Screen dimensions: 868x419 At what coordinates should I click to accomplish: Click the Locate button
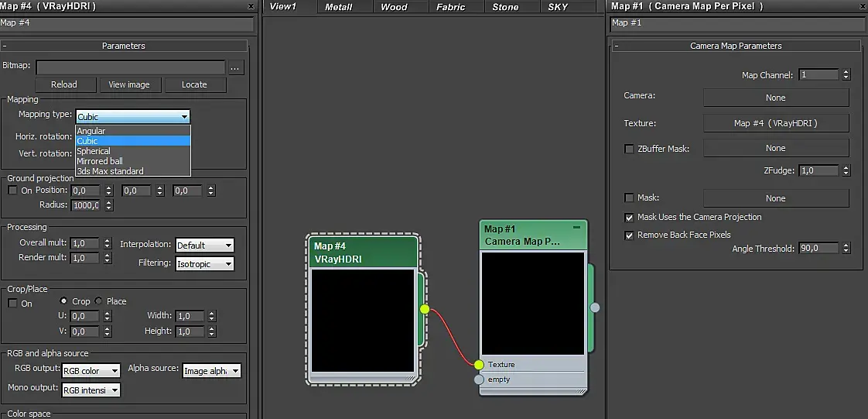tap(194, 84)
